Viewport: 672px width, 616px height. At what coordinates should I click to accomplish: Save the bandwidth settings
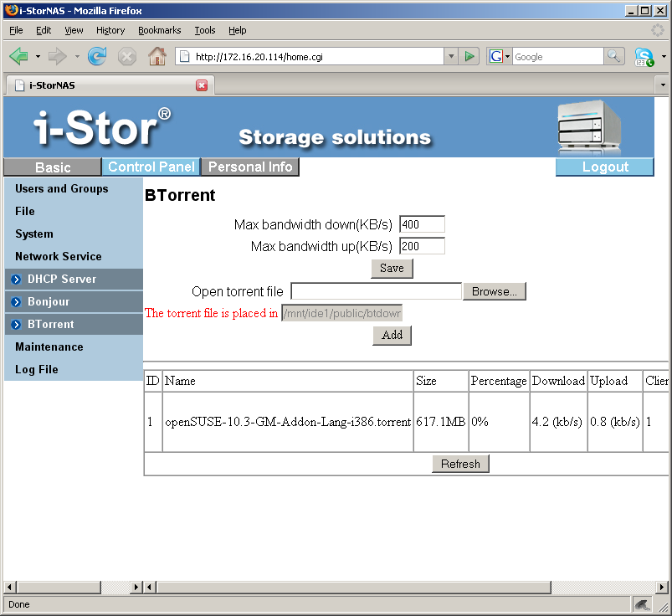392,269
